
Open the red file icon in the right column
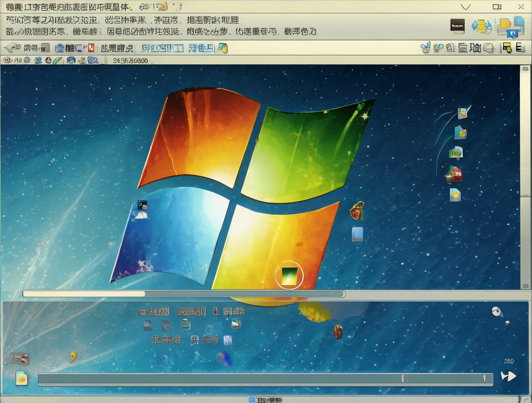pyautogui.click(x=454, y=174)
